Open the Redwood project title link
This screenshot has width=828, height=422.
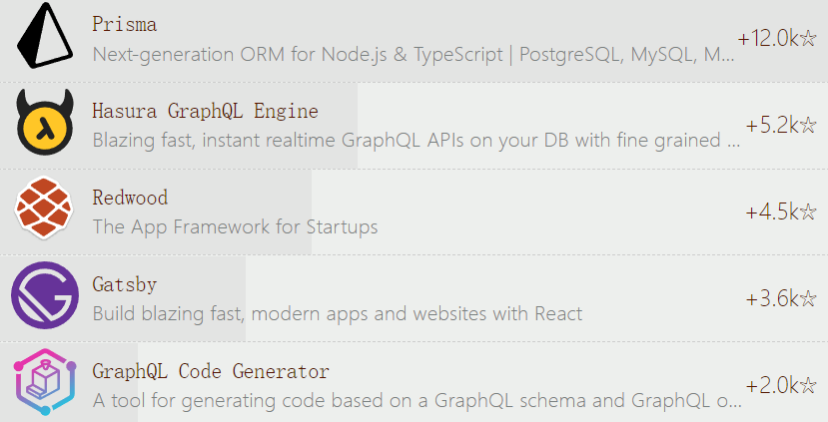(130, 197)
